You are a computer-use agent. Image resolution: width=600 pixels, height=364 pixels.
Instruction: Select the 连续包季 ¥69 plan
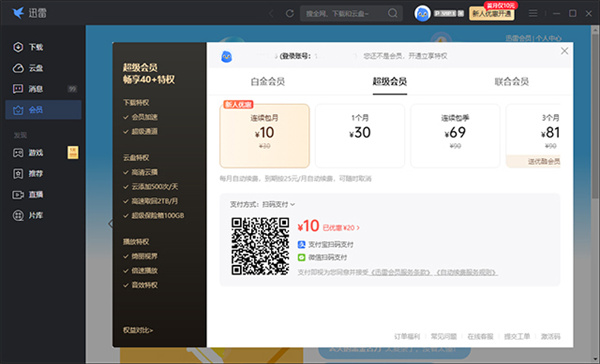click(x=455, y=136)
